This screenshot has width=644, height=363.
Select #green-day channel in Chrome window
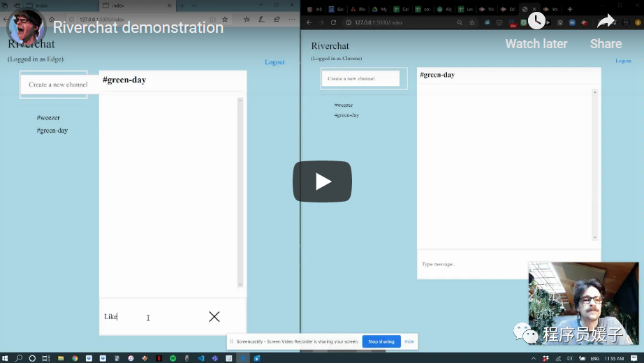click(x=346, y=115)
